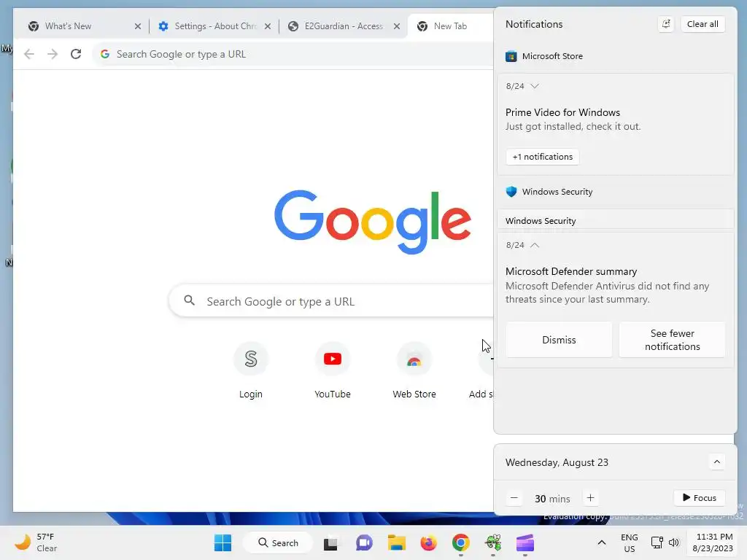The width and height of the screenshot is (747, 560).
Task: Switch to the Settings - About Chrome tab
Action: coord(215,26)
